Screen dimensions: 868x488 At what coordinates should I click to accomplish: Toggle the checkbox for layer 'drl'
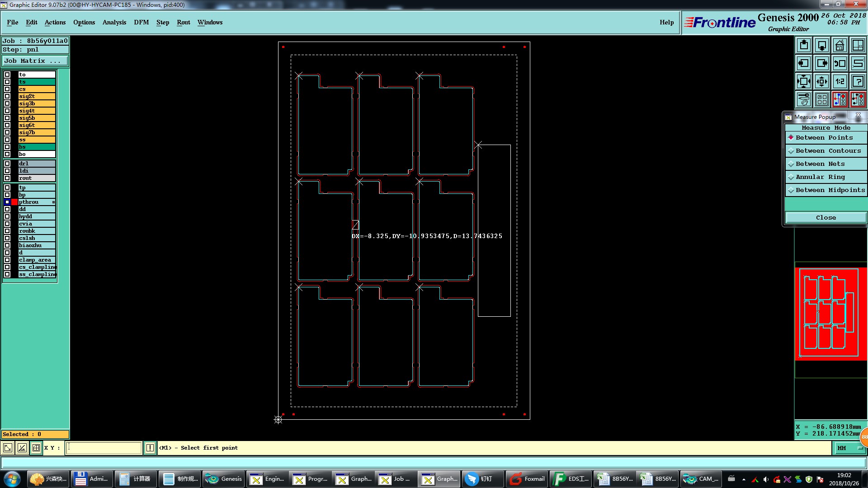7,164
